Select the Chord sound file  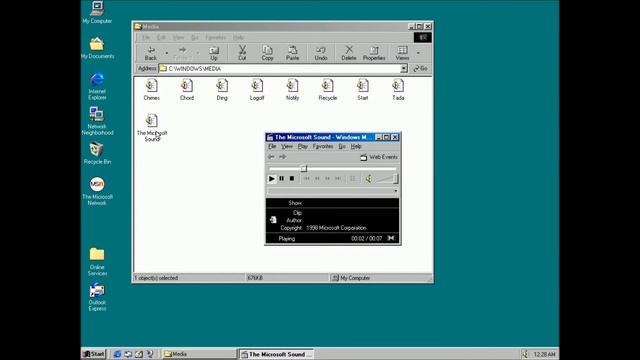click(x=187, y=90)
